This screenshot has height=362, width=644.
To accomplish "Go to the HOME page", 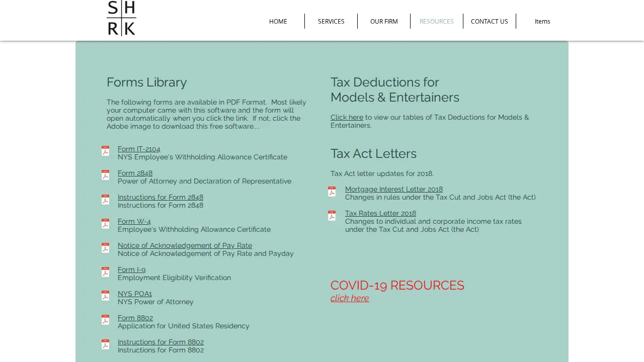I will 278,21.
